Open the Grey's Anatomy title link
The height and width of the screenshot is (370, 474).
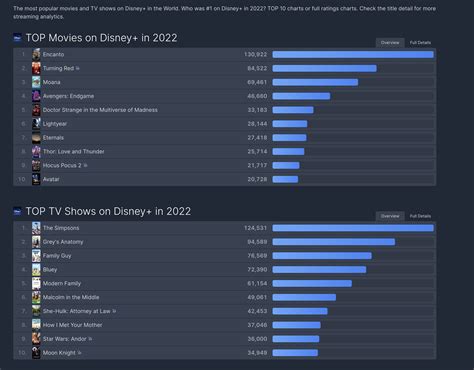[63, 242]
